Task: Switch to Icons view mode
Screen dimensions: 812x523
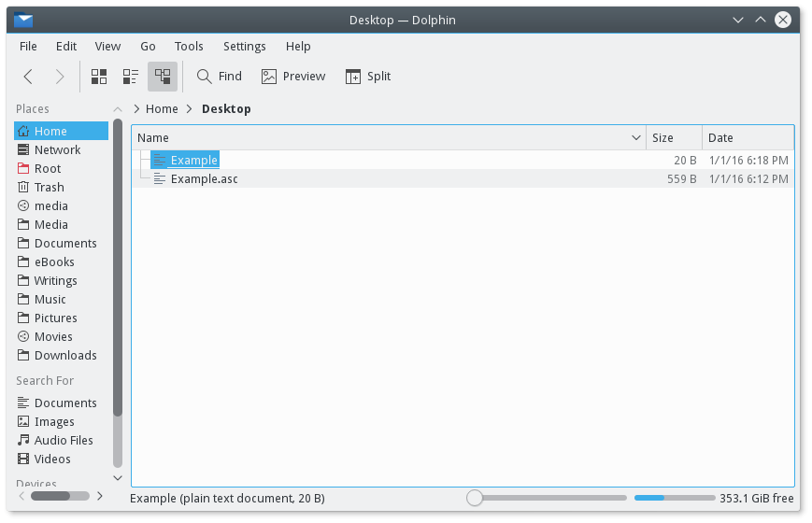Action: tap(99, 77)
